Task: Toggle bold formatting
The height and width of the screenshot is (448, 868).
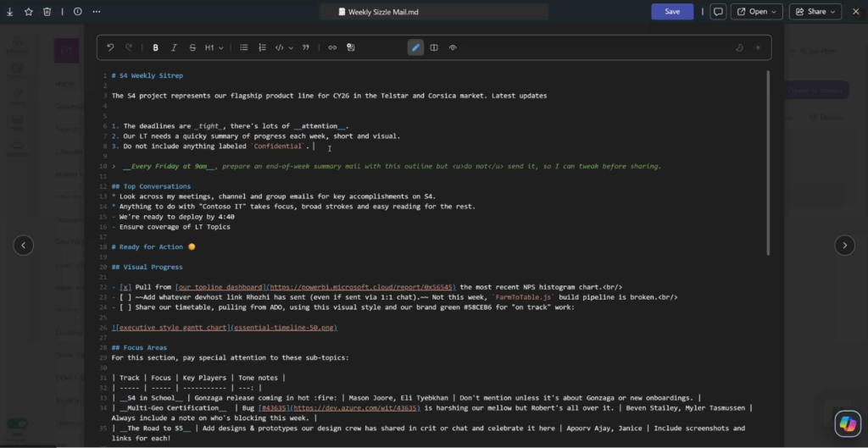Action: point(155,47)
